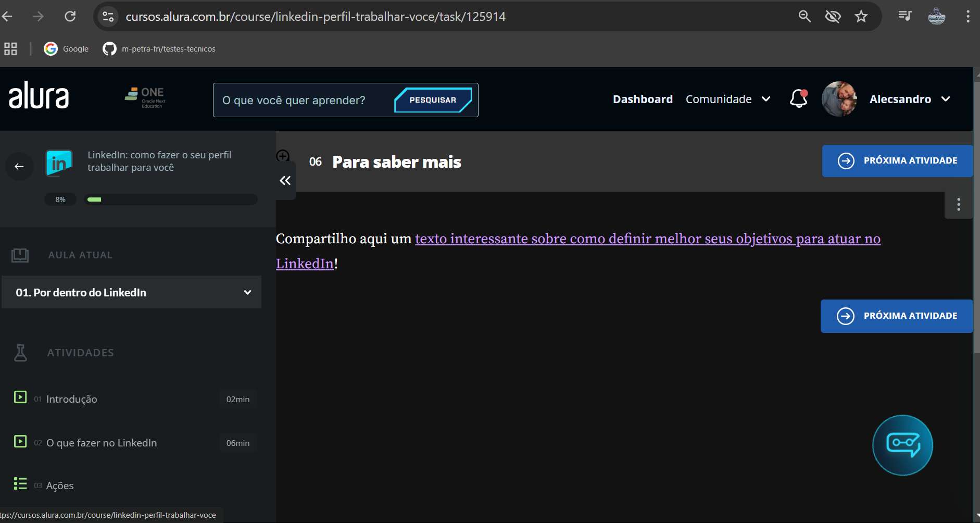Go to Dashboard
The height and width of the screenshot is (523, 980).
643,99
